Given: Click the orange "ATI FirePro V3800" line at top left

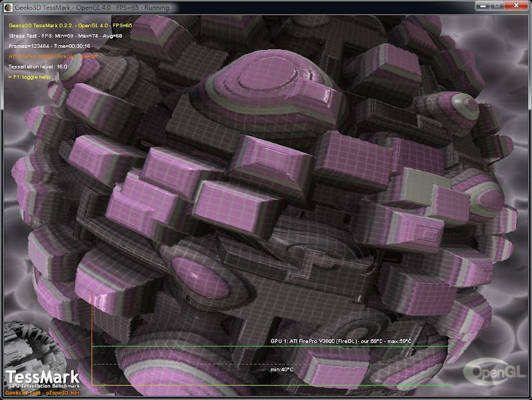Looking at the screenshot, I should point(53,56).
